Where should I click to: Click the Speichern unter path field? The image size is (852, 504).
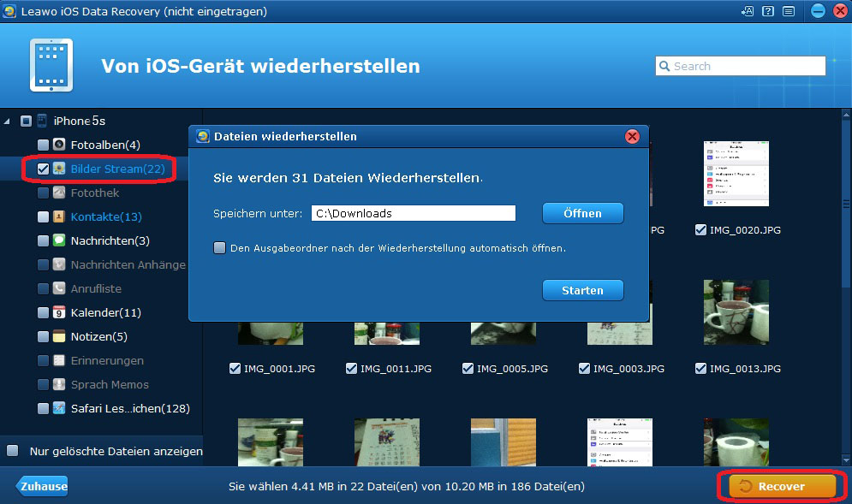point(413,213)
